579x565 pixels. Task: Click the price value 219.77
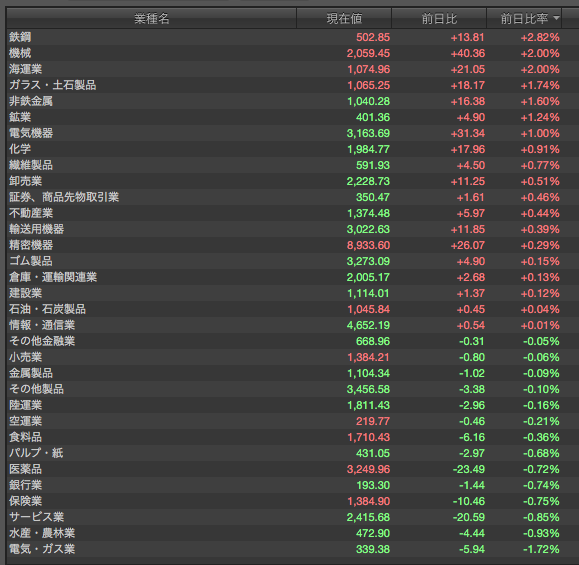373,421
